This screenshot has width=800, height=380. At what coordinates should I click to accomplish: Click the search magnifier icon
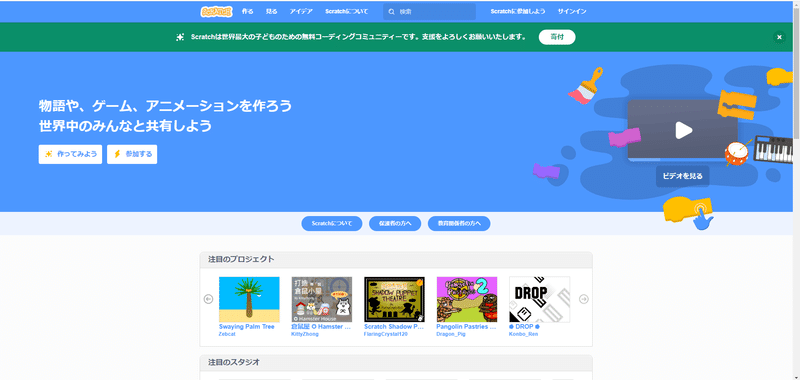(391, 12)
